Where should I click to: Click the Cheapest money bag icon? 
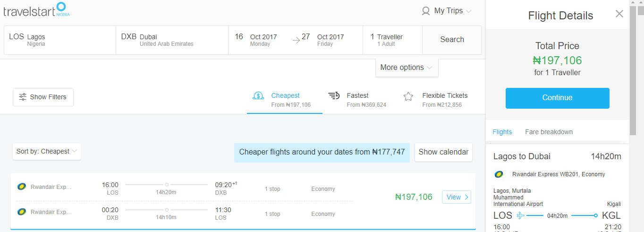click(x=258, y=96)
